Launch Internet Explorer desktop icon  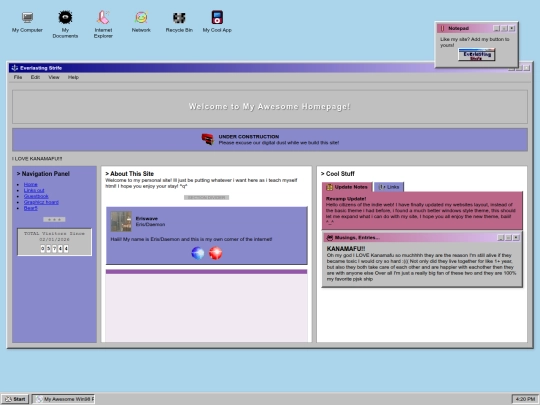pyautogui.click(x=103, y=24)
